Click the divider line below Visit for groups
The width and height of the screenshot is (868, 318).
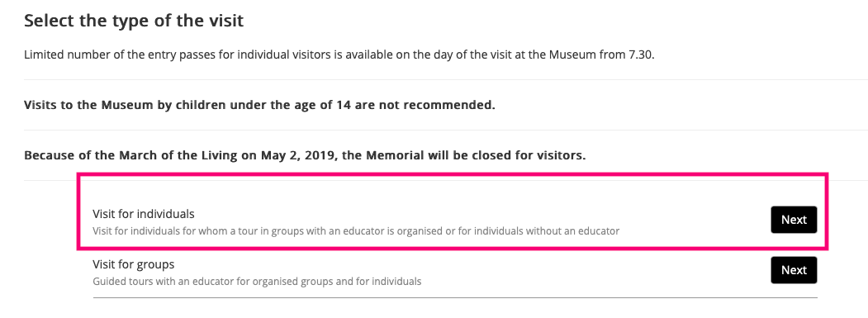455,297
